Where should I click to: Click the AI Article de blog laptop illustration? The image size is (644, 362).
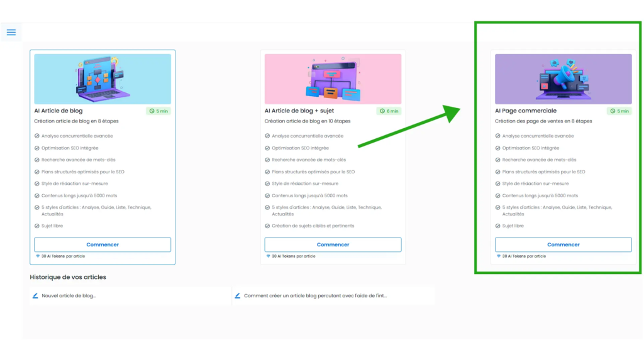pyautogui.click(x=103, y=79)
